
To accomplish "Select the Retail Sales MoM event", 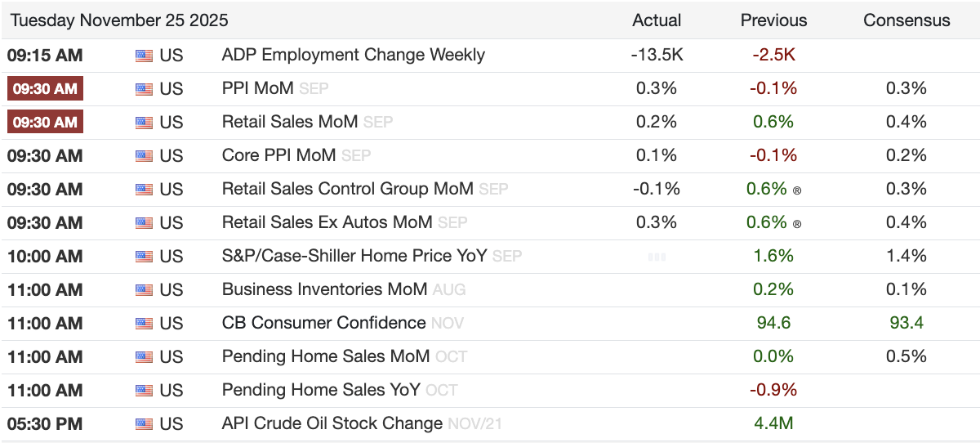I will coord(290,123).
